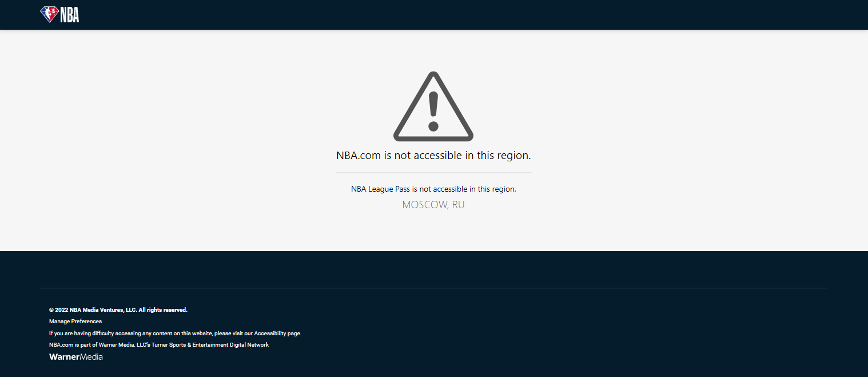Click the NBA diamond anniversary logo

click(x=49, y=14)
